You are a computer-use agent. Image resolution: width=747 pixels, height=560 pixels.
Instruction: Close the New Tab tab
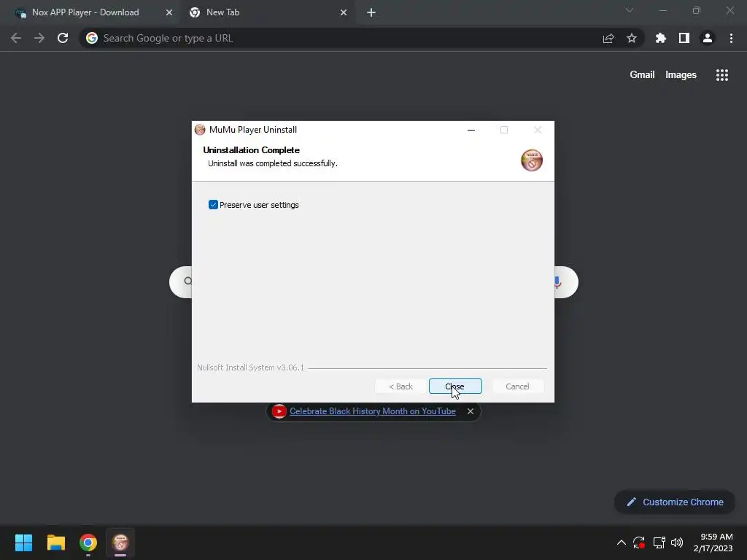point(344,12)
